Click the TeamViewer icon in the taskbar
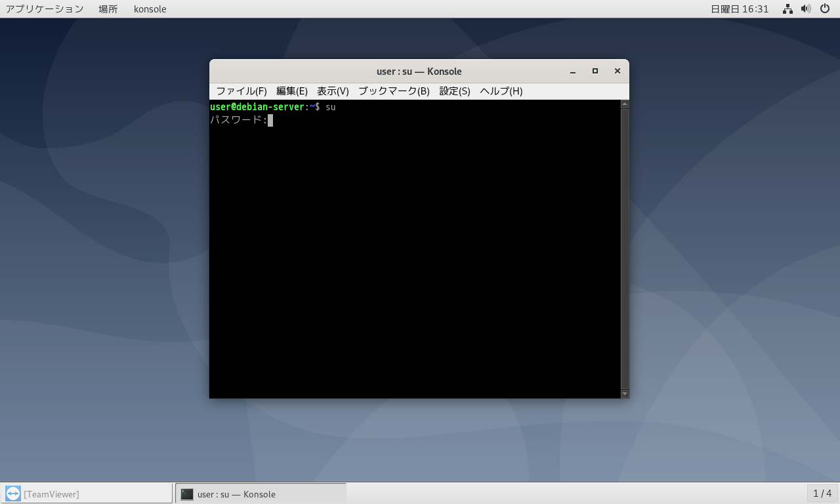 point(13,493)
